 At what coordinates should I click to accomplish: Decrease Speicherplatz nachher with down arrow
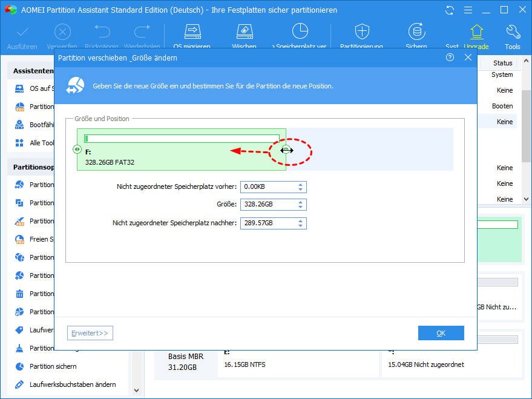(301, 226)
